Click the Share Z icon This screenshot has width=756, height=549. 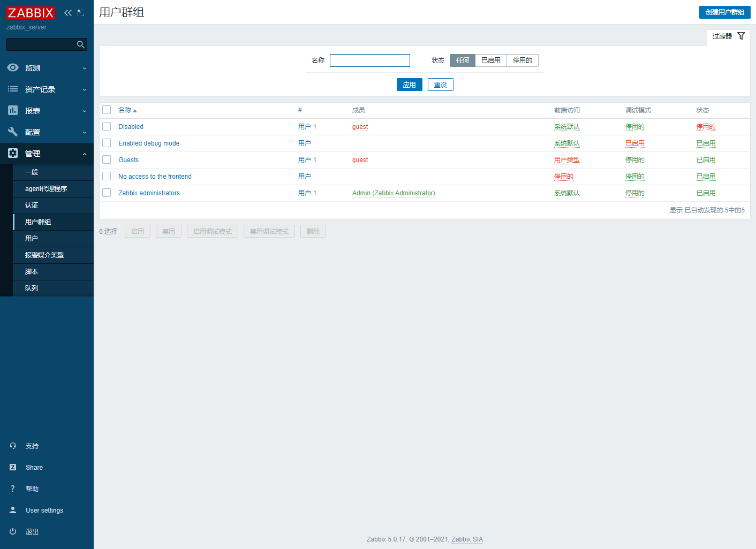coord(13,467)
